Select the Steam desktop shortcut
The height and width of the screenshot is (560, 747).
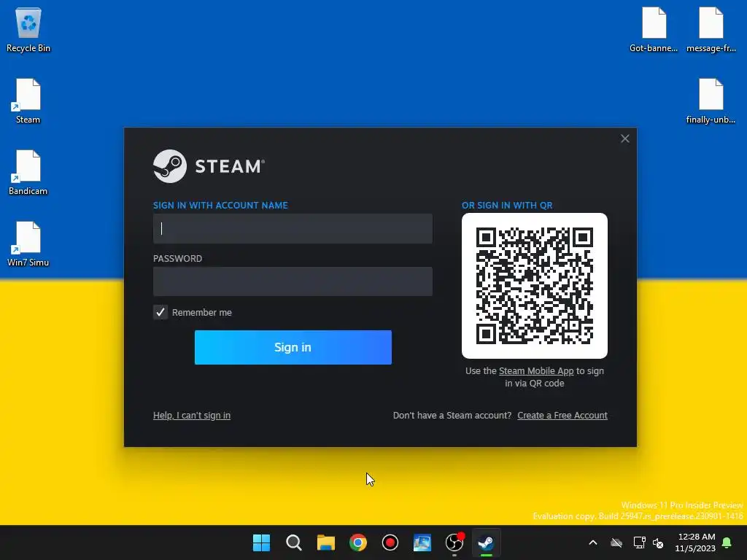coord(28,101)
